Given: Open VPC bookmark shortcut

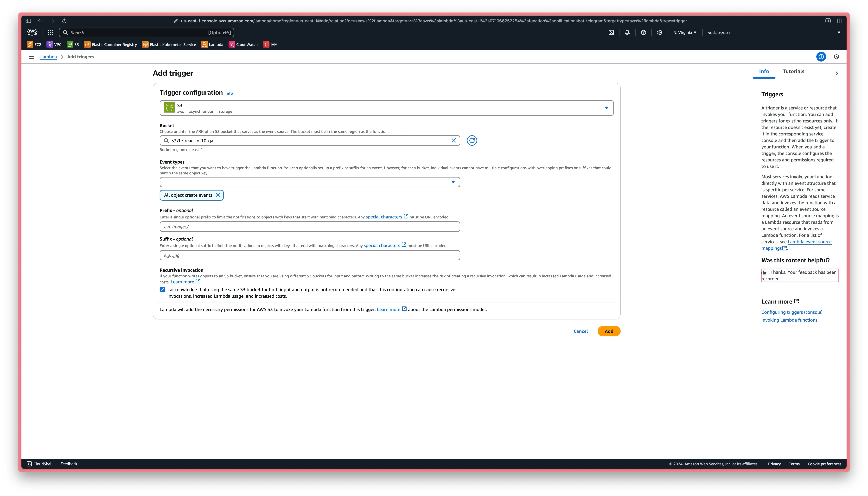Looking at the screenshot, I should [x=54, y=45].
